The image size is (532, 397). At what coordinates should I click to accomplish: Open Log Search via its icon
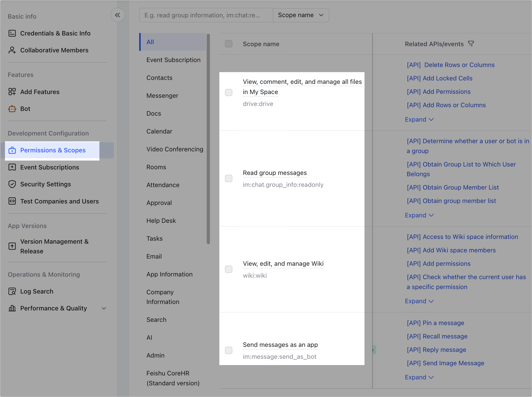pos(12,291)
